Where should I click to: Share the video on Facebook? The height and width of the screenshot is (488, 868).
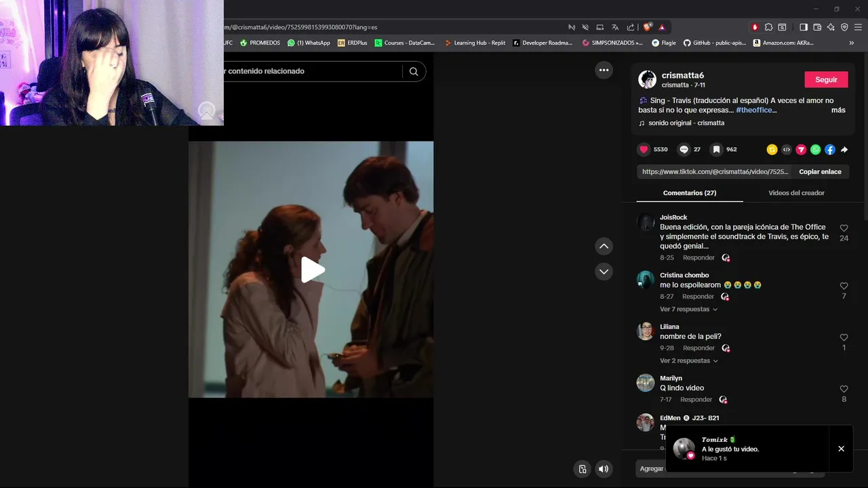(x=830, y=150)
